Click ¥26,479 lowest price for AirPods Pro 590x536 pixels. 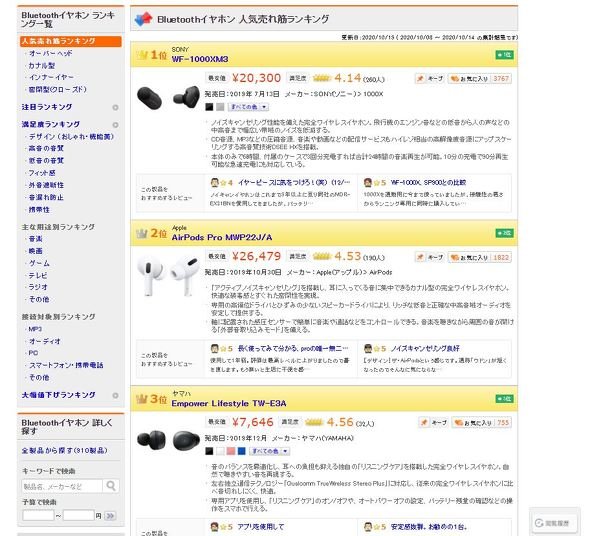(x=256, y=256)
